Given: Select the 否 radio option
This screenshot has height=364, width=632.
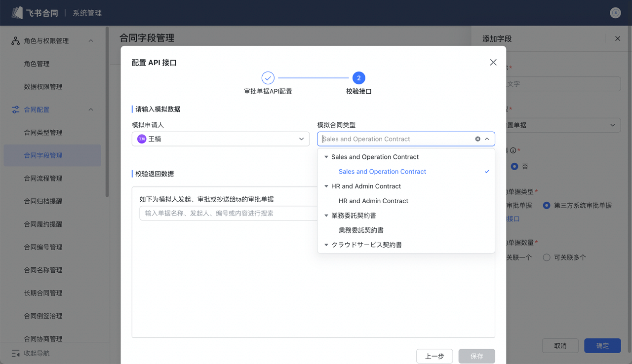Looking at the screenshot, I should 514,167.
